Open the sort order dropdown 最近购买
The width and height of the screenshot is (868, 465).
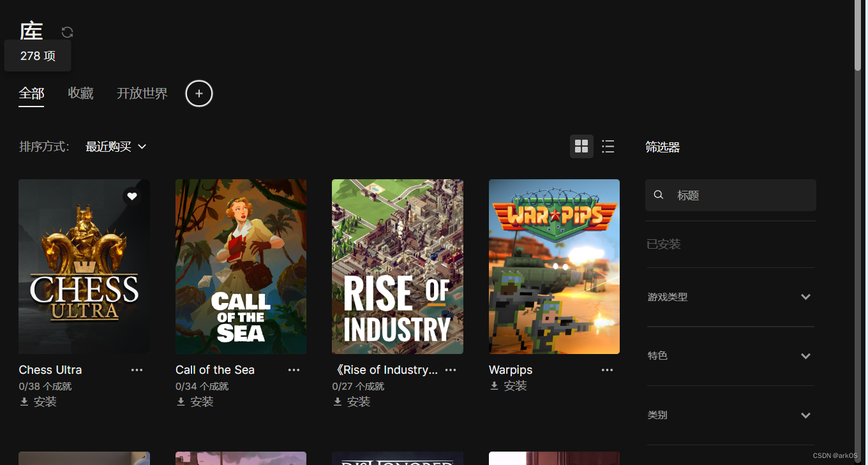[116, 147]
